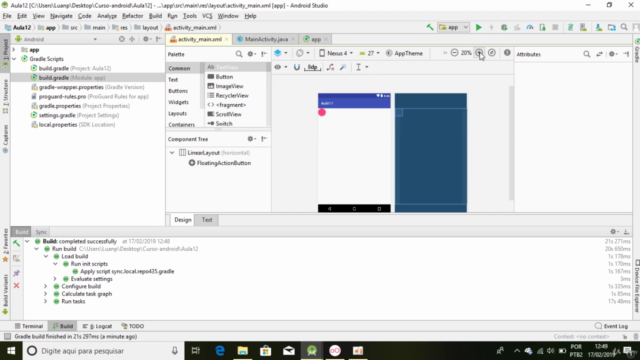Click Scroll from Source target icon in Project panel
The height and width of the screenshot is (360, 640).
click(122, 39)
